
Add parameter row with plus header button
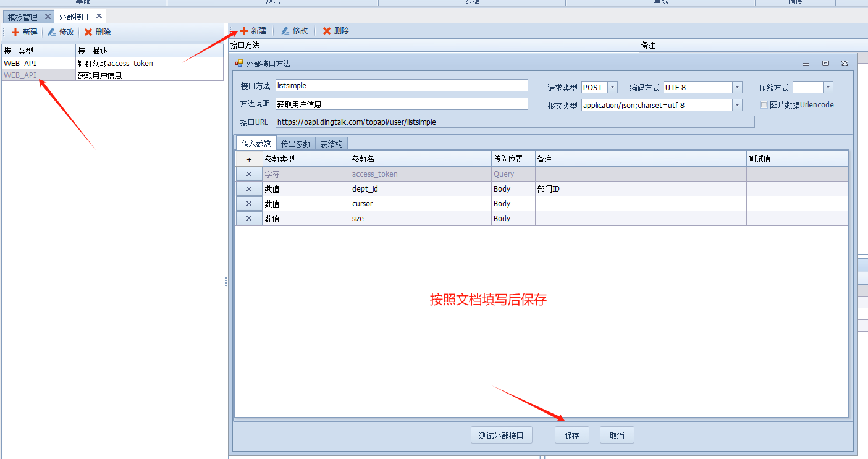(249, 159)
